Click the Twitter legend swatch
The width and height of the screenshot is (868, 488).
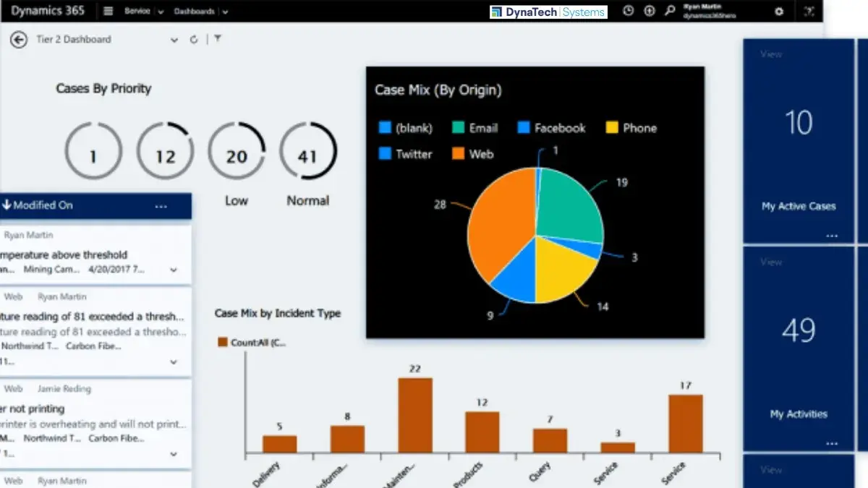386,153
